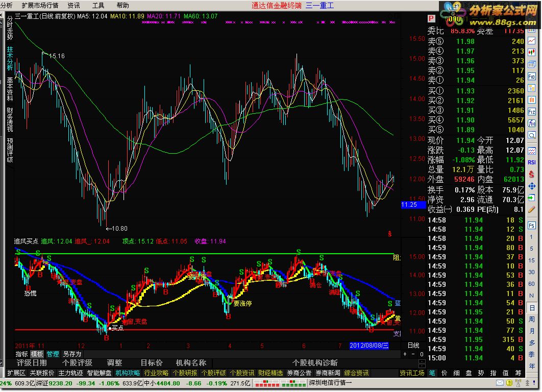
Task: Switch to 周 weekly period
Action: point(532,320)
